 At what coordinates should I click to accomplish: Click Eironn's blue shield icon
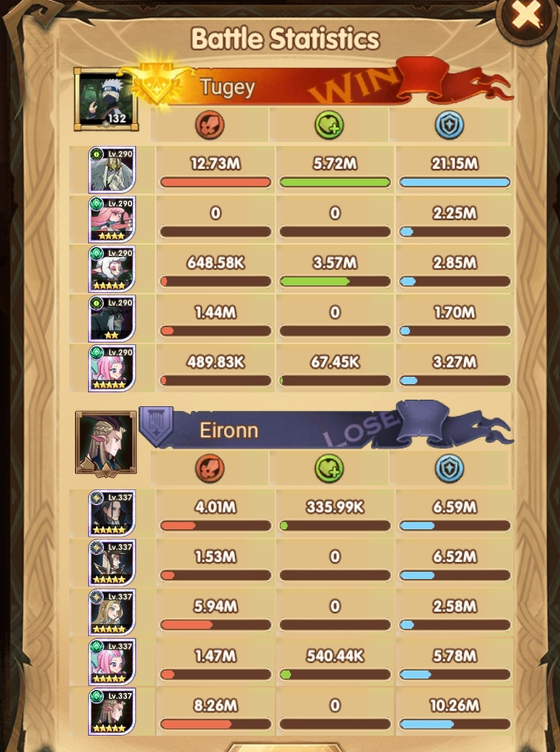point(449,468)
